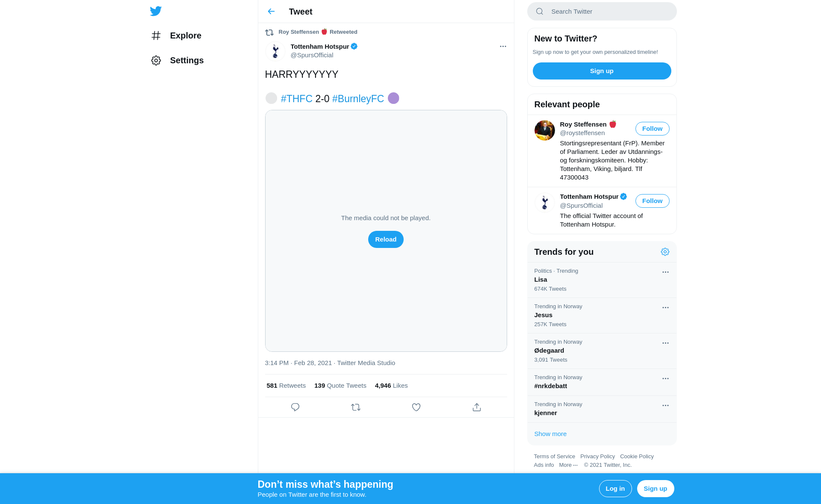Reload the unplayable media
The height and width of the screenshot is (504, 821).
pyautogui.click(x=386, y=239)
